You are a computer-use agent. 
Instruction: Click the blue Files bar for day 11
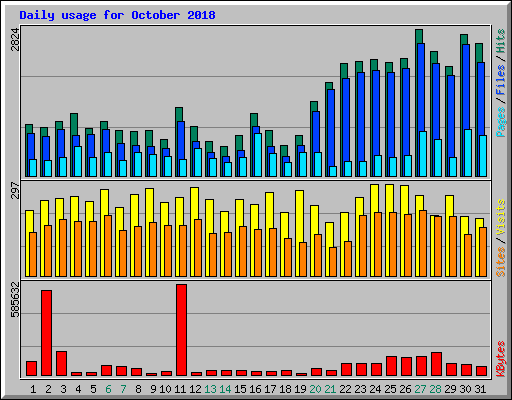pyautogui.click(x=181, y=140)
